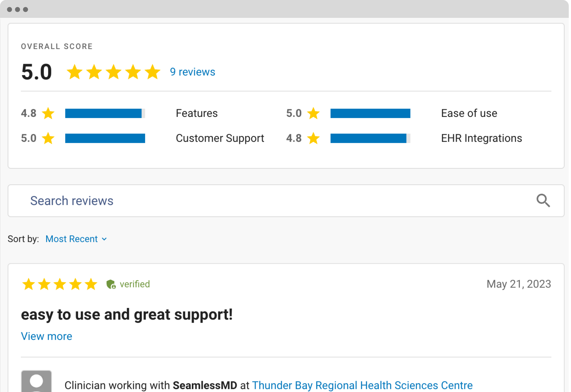Image resolution: width=571 pixels, height=392 pixels.
Task: Click the first star of the review rating
Action: pyautogui.click(x=29, y=284)
